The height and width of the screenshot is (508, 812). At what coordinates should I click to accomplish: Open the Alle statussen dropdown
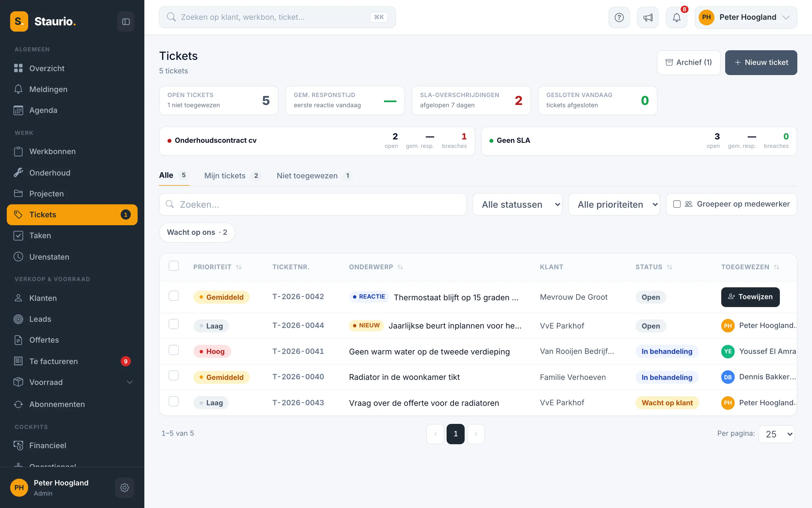(x=517, y=204)
